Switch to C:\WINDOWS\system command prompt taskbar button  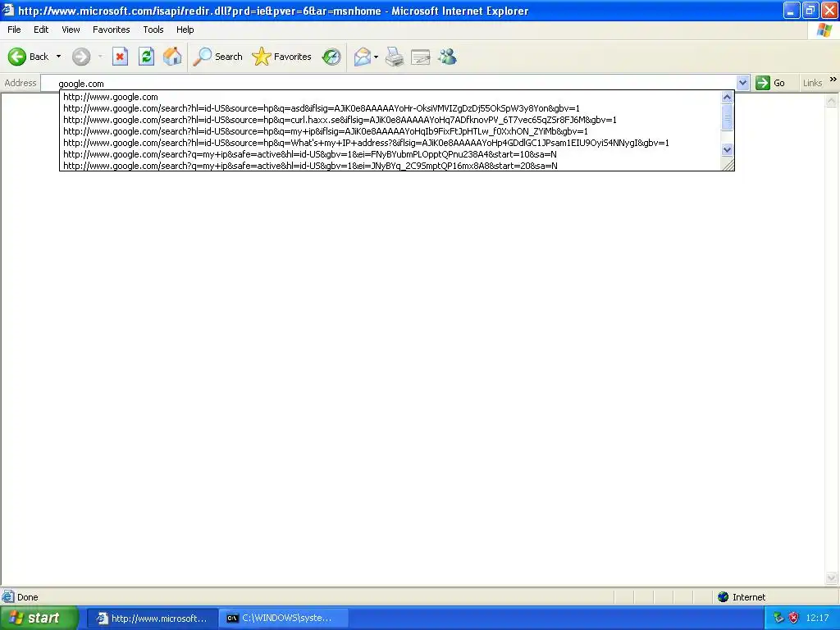283,619
